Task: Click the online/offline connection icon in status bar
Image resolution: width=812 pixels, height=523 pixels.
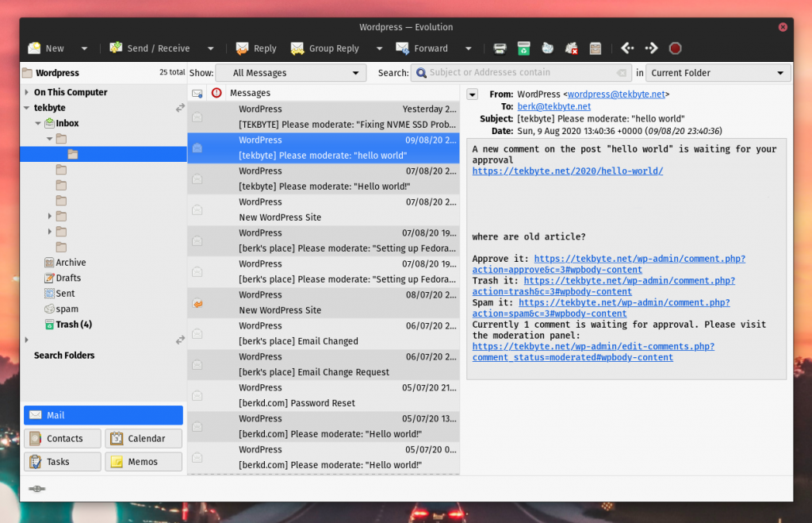Action: pos(36,489)
